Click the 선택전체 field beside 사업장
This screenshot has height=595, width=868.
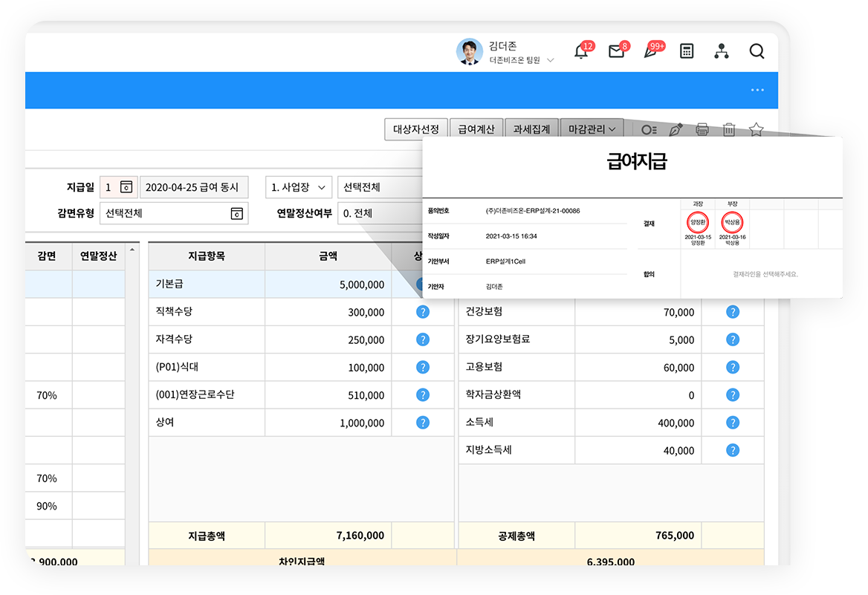pos(380,187)
